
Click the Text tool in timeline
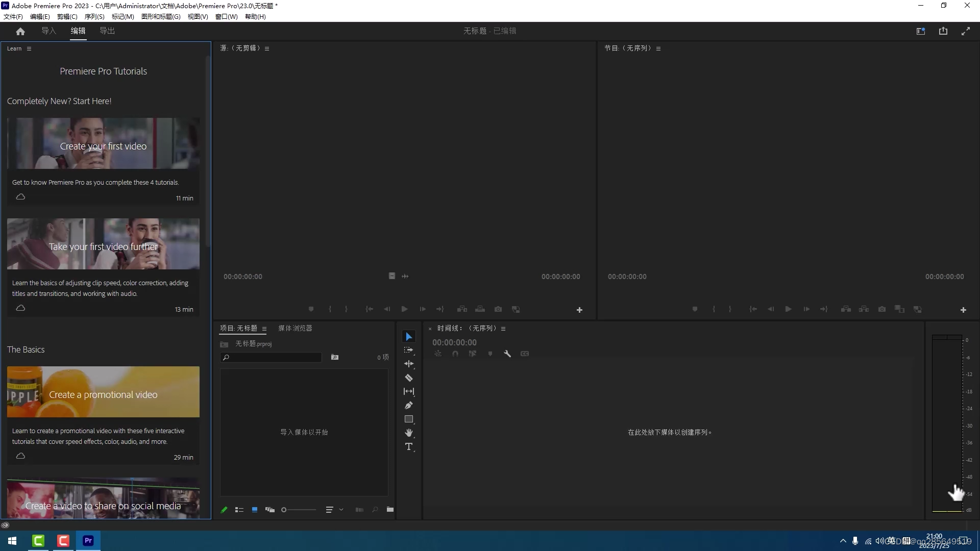(409, 447)
